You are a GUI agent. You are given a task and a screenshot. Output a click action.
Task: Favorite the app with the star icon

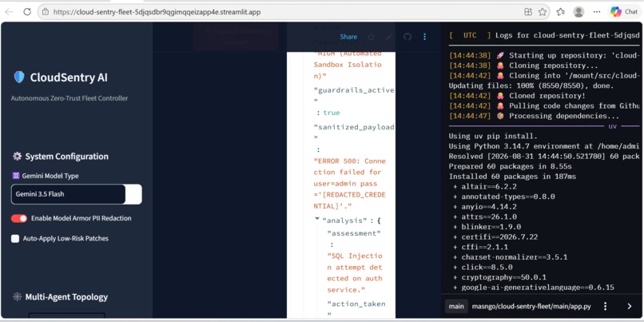(372, 37)
